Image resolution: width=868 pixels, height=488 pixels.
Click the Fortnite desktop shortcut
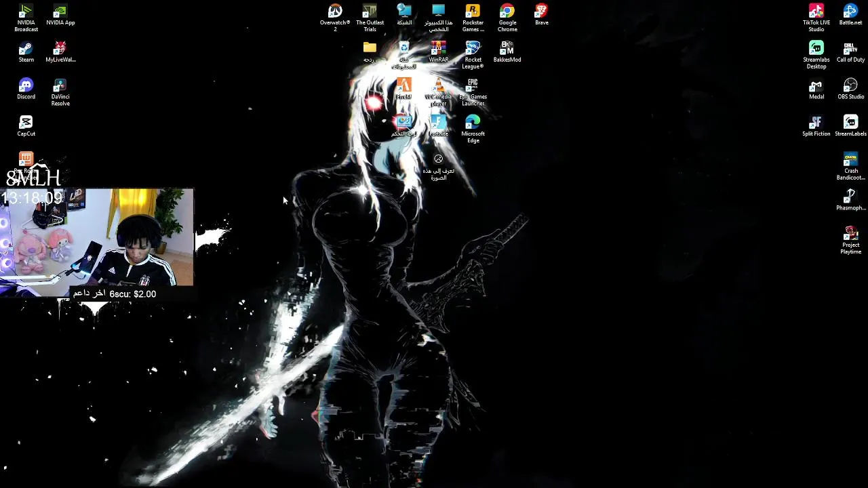pyautogui.click(x=438, y=126)
